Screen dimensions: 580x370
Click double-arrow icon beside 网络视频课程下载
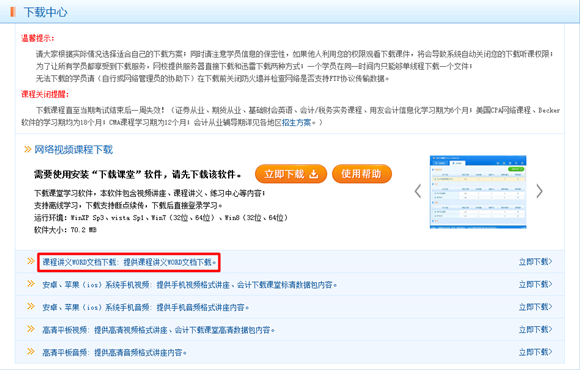click(27, 149)
